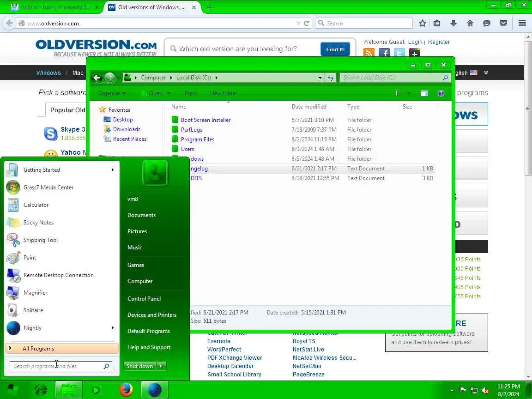532x399 pixels.
Task: Click explorer refresh button
Action: (331, 78)
